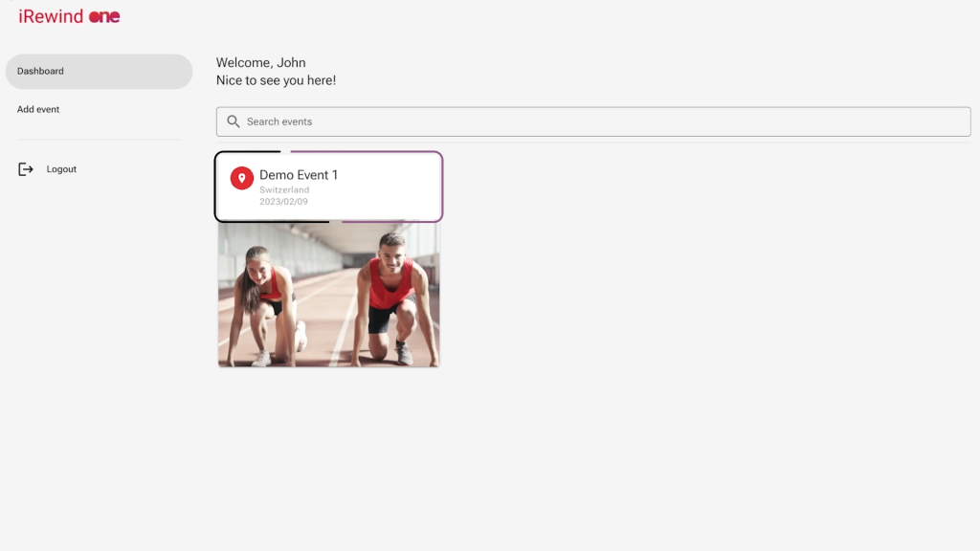Image resolution: width=980 pixels, height=551 pixels.
Task: Click the red "one" logo mark
Action: [104, 17]
